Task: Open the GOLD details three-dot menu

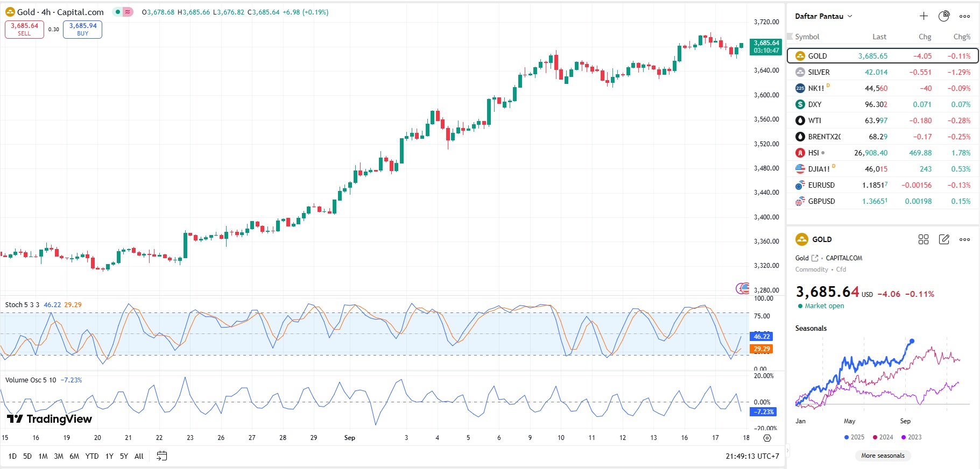Action: (x=964, y=239)
